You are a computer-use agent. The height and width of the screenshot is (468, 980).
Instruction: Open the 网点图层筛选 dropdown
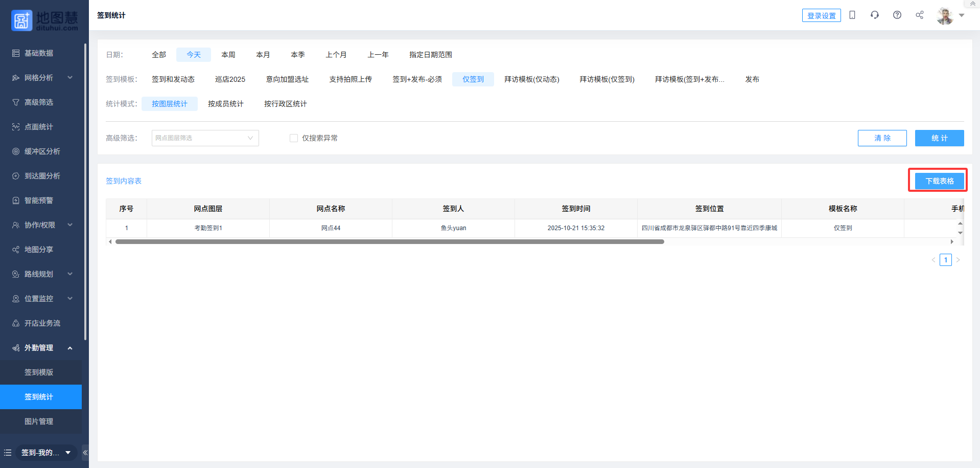205,138
